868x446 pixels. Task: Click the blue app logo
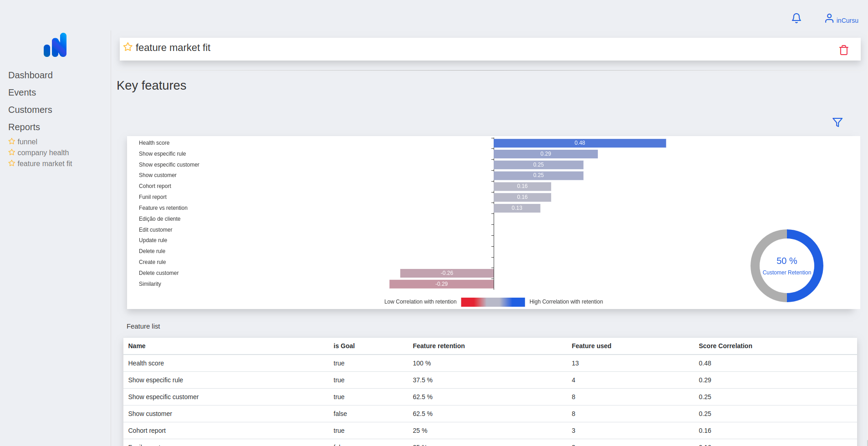click(55, 45)
